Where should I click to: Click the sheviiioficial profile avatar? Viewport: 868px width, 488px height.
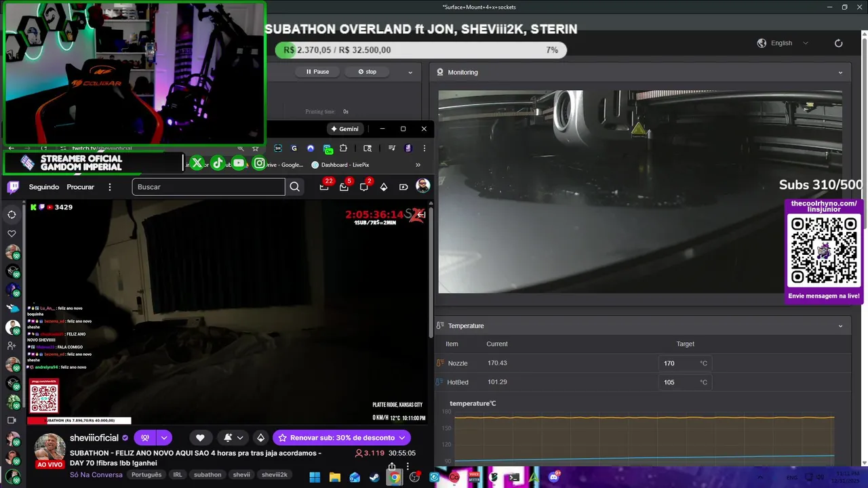pyautogui.click(x=50, y=447)
